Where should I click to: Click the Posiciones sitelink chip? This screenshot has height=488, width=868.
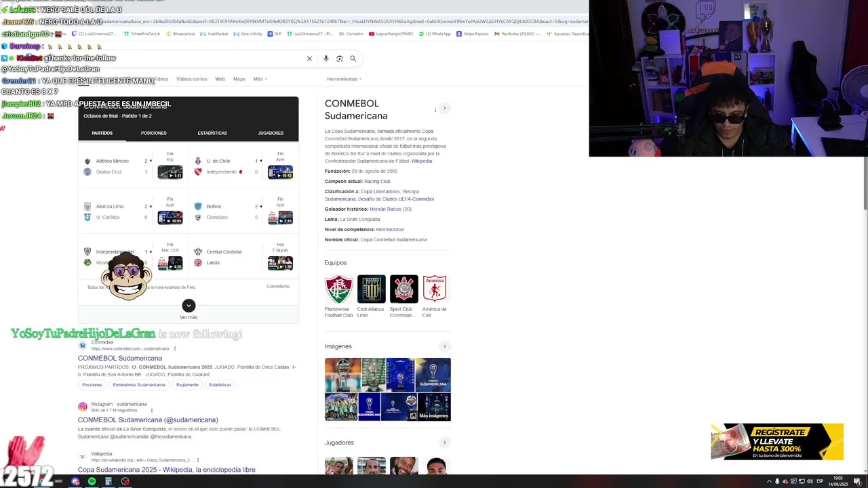pos(92,385)
